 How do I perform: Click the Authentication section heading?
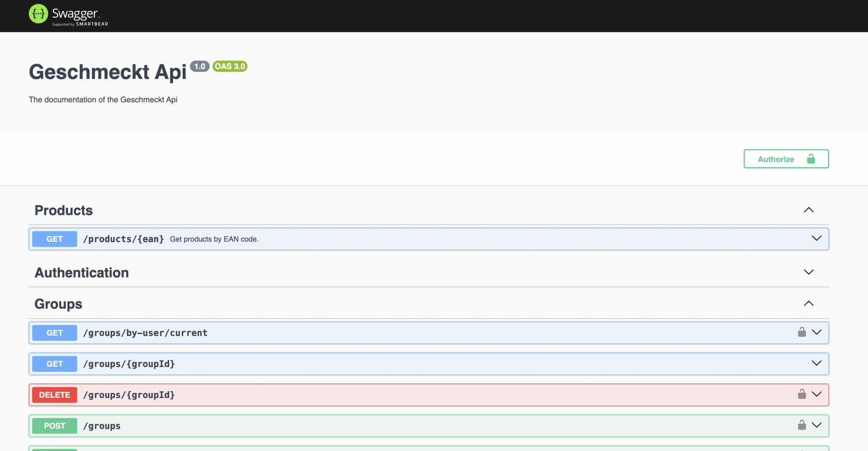pos(82,273)
